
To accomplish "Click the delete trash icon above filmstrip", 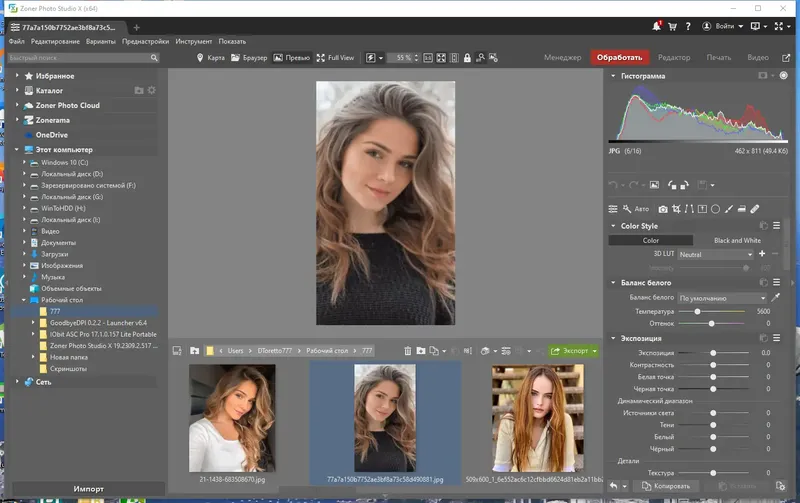I will click(407, 351).
